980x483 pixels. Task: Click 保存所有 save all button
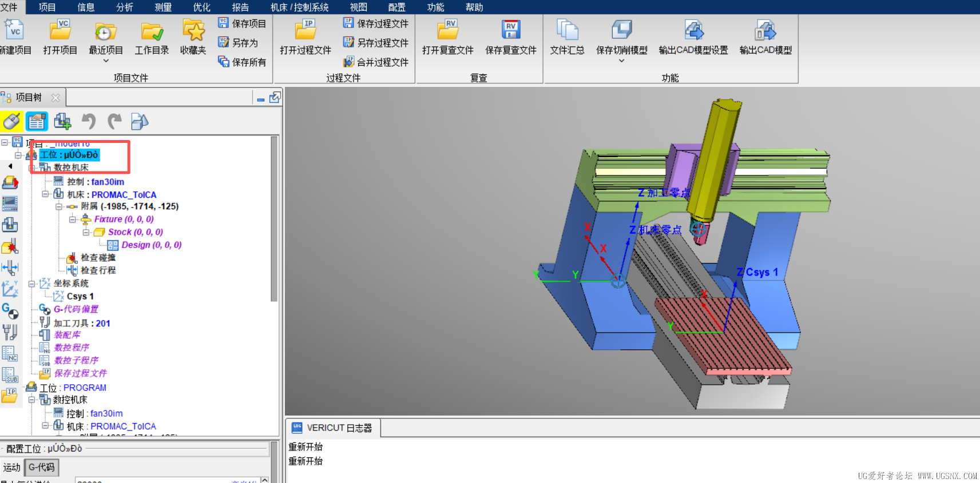click(242, 62)
